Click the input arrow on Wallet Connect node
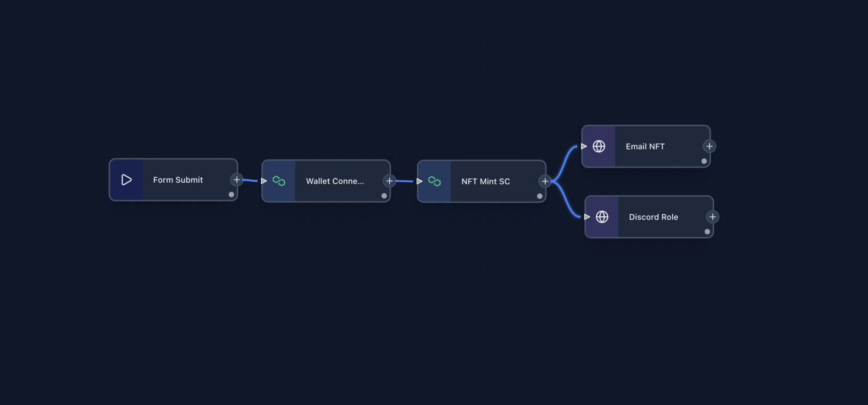The image size is (868, 405). 264,181
